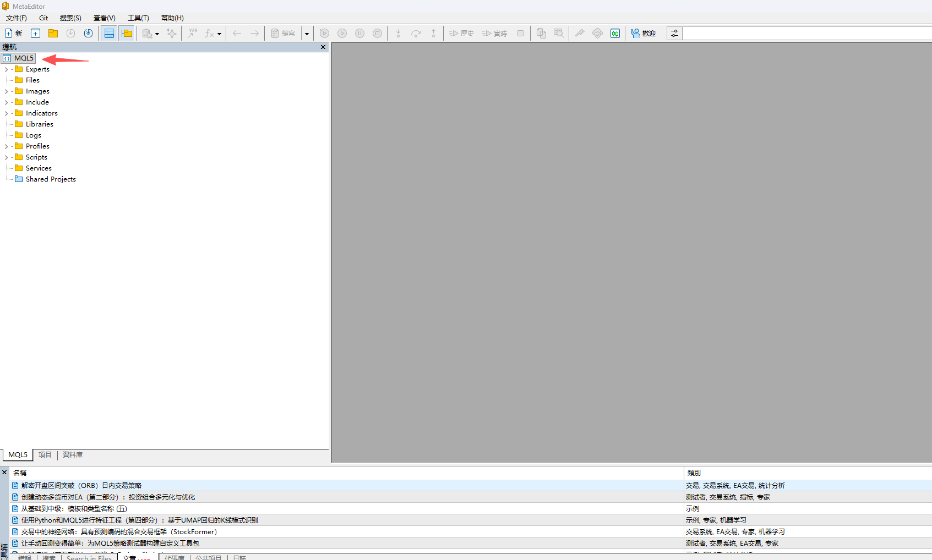Close the Navigator (導航) panel
932x560 pixels.
click(x=323, y=47)
